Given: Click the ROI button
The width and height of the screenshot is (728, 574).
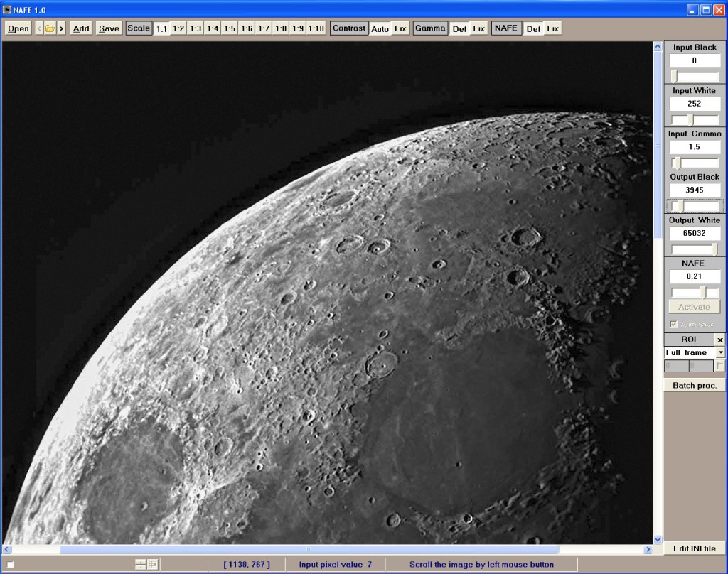Looking at the screenshot, I should click(688, 339).
